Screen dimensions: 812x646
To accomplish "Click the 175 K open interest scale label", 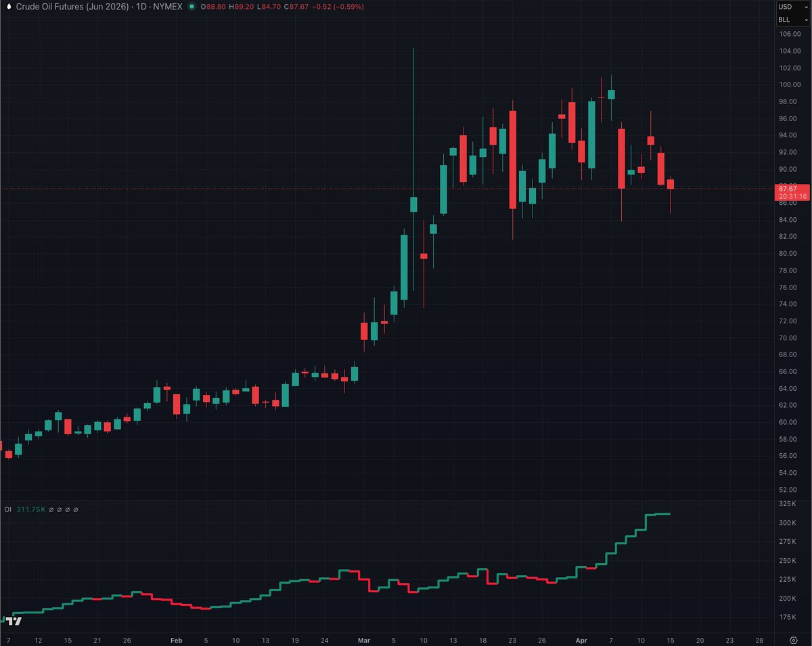I will pos(787,618).
